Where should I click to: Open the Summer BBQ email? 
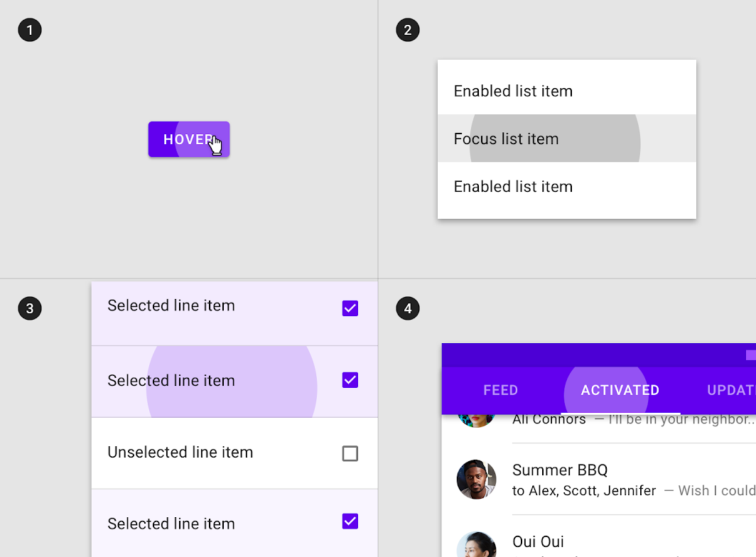[x=599, y=480]
